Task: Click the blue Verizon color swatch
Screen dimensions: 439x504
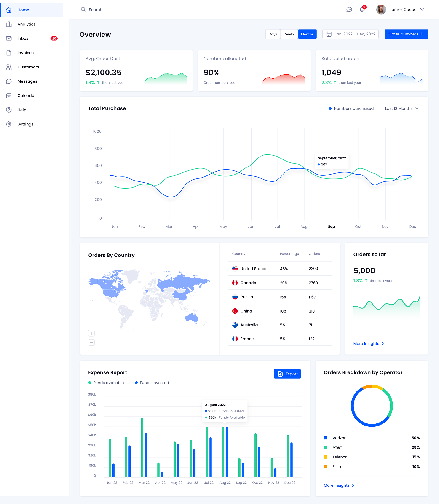Action: (x=325, y=438)
